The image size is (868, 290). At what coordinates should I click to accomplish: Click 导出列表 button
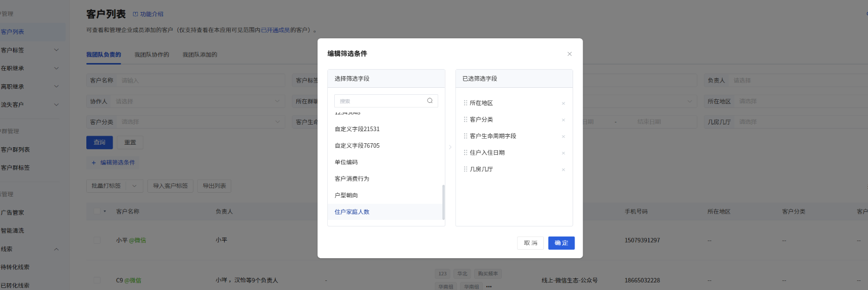click(214, 186)
